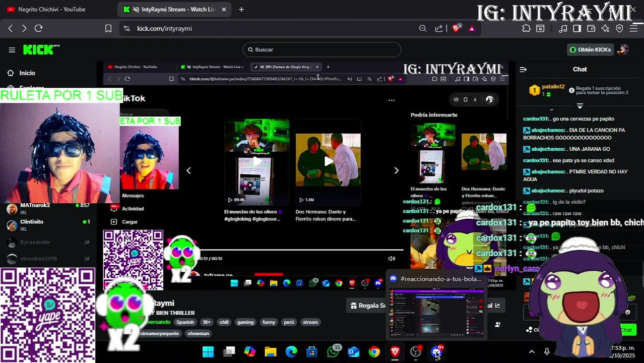This screenshot has width=644, height=363.
Task: Open the Leo AI sparkle icon
Action: click(x=605, y=29)
